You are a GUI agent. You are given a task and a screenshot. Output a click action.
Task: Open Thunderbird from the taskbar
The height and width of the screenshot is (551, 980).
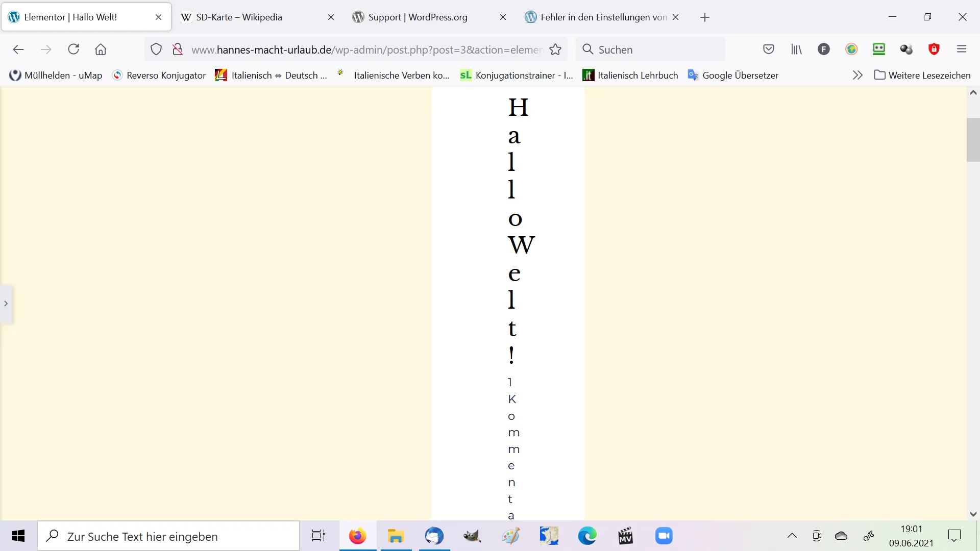tap(434, 536)
